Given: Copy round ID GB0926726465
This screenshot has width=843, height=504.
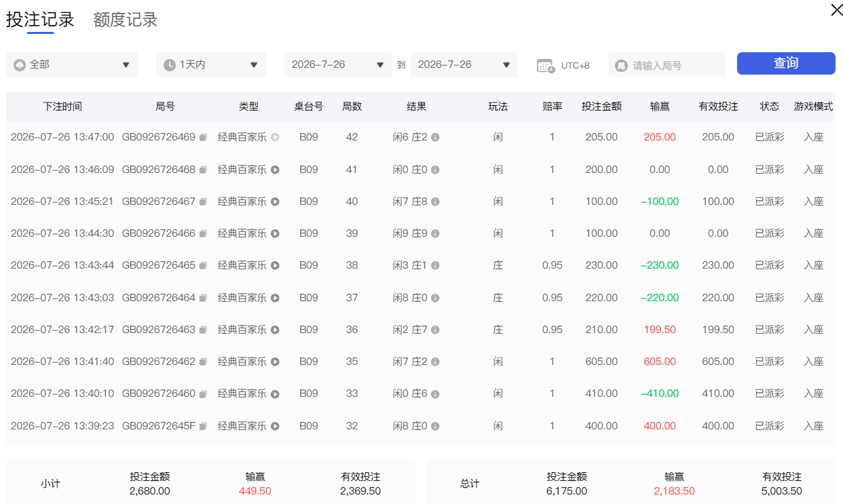Looking at the screenshot, I should (x=202, y=266).
